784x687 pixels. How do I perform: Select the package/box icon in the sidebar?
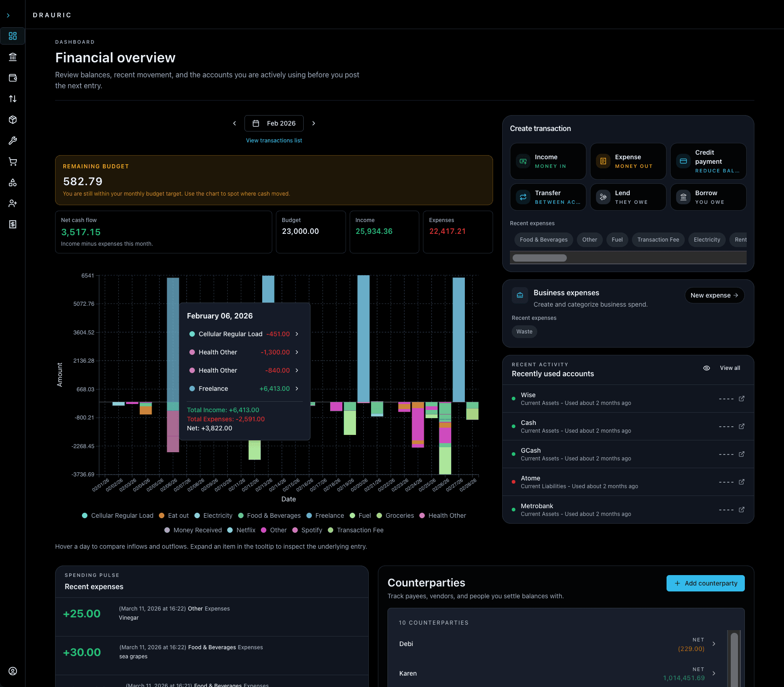coord(13,120)
